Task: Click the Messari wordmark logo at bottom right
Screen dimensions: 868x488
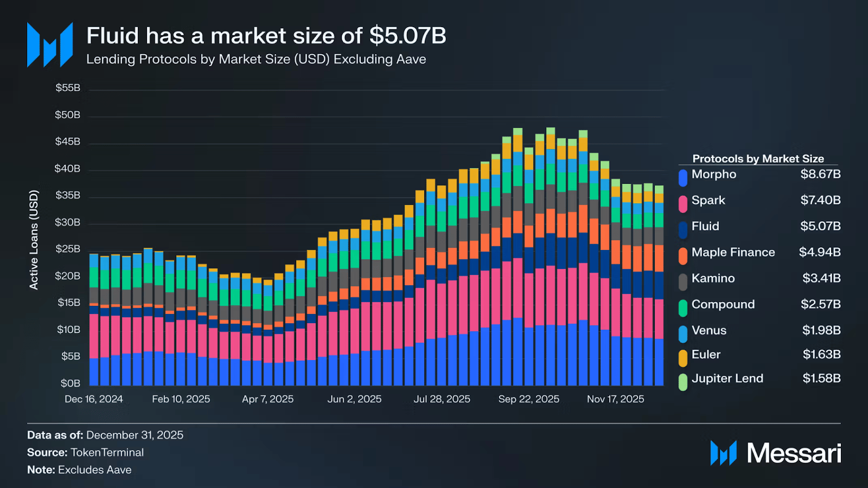Action: (x=776, y=453)
